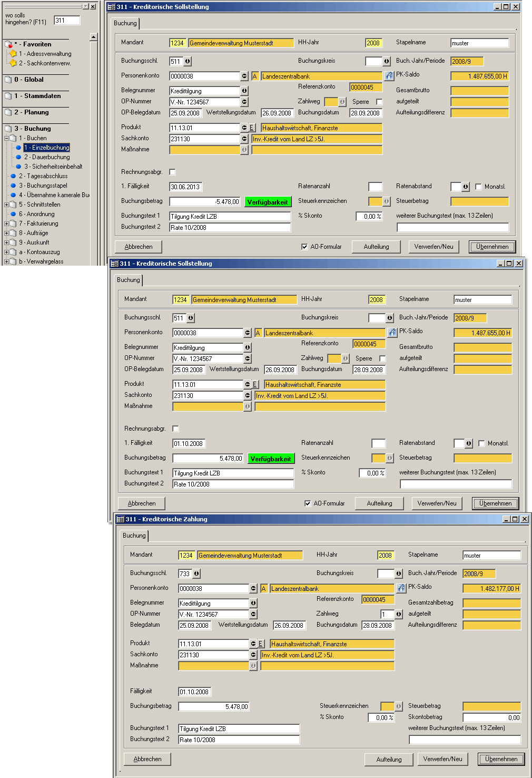Click up arrow of navigation tree scrollbar
This screenshot has width=532, height=778.
point(93,37)
